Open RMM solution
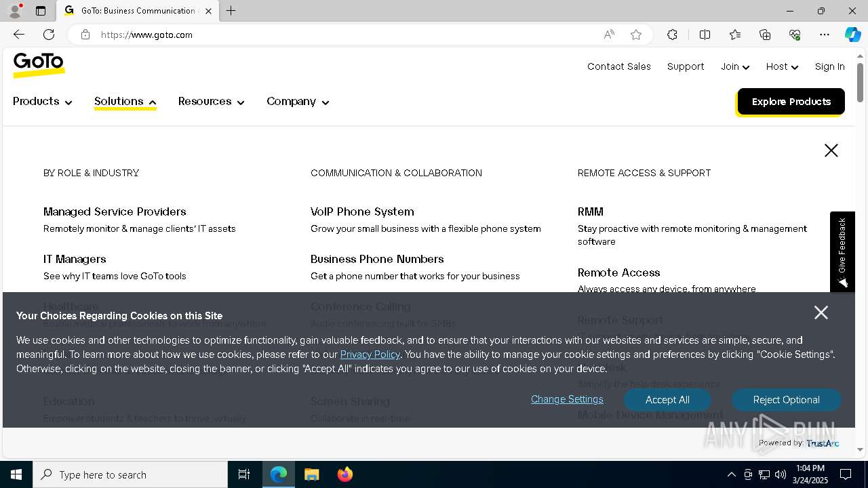This screenshot has width=868, height=488. click(x=591, y=211)
